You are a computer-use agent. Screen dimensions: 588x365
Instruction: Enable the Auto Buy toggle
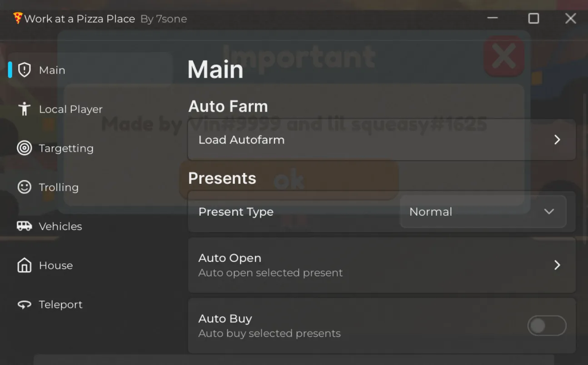coord(547,326)
